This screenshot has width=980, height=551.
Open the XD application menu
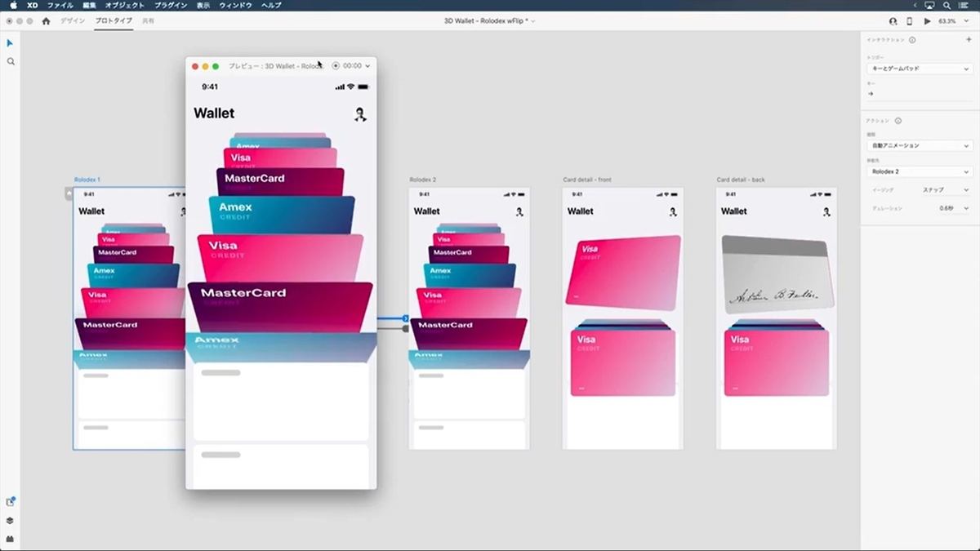click(x=33, y=5)
